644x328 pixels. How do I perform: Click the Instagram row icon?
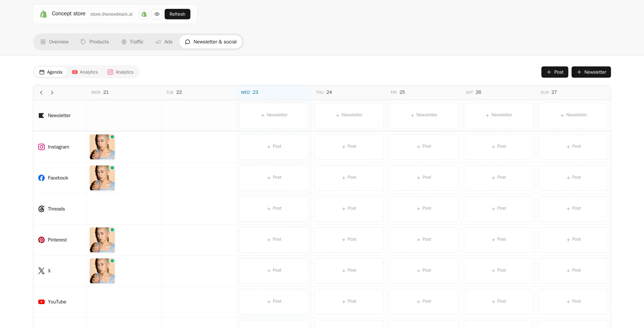point(41,147)
